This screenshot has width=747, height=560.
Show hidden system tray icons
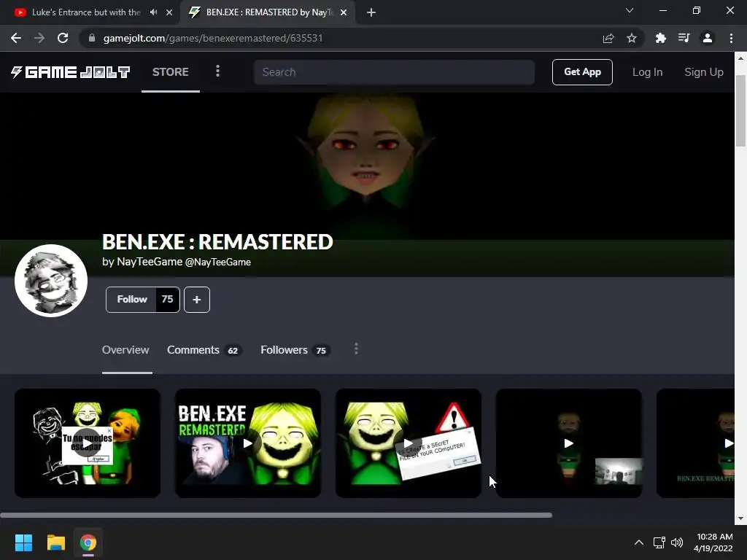coord(639,542)
